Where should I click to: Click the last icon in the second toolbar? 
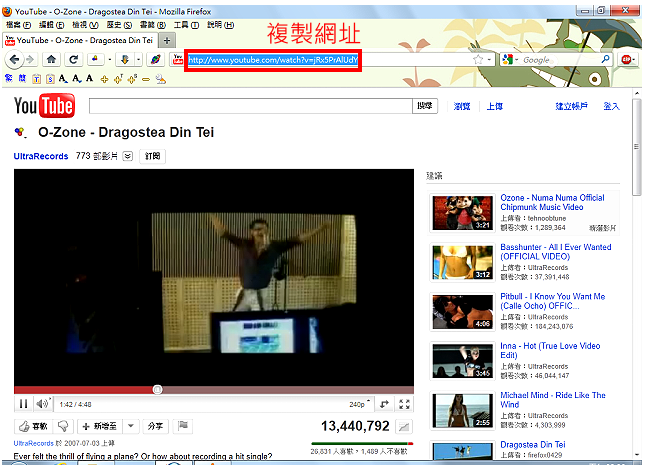click(x=161, y=79)
